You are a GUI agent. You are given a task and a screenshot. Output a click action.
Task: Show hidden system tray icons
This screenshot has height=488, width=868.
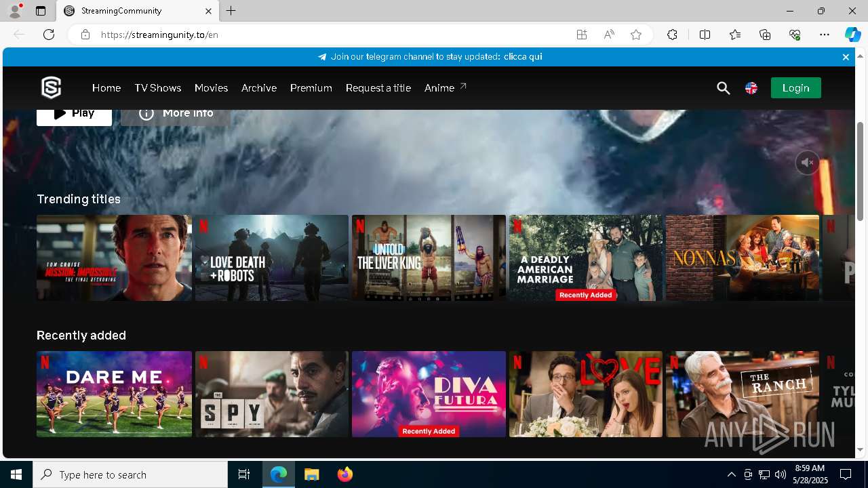(731, 474)
